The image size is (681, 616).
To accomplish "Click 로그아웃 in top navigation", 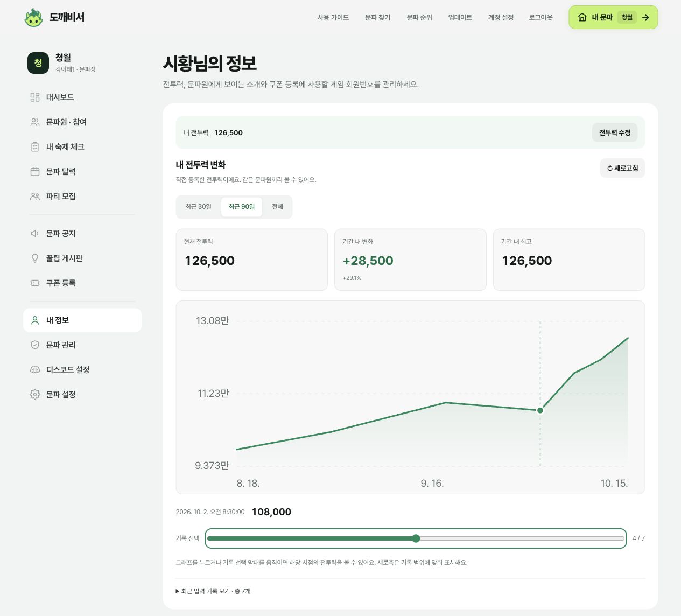I will 540,17.
